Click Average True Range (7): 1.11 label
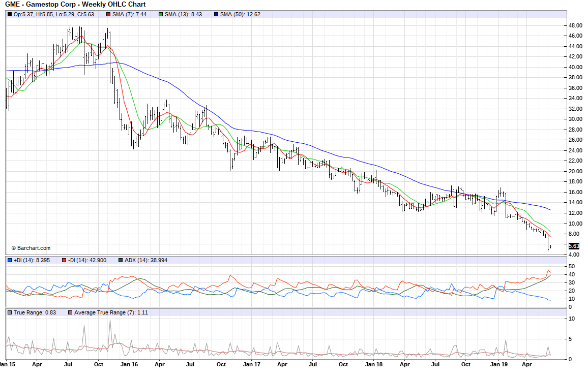Screen dimensions: 588x380 click(x=111, y=312)
